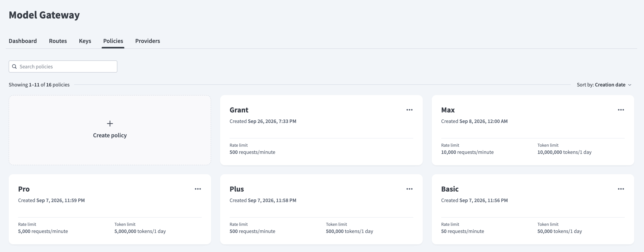Open the Max policy card title
This screenshot has height=252, width=644.
tap(448, 110)
